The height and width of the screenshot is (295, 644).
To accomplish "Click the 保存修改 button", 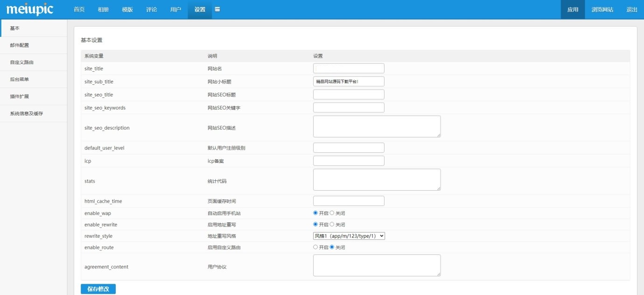I will point(98,289).
